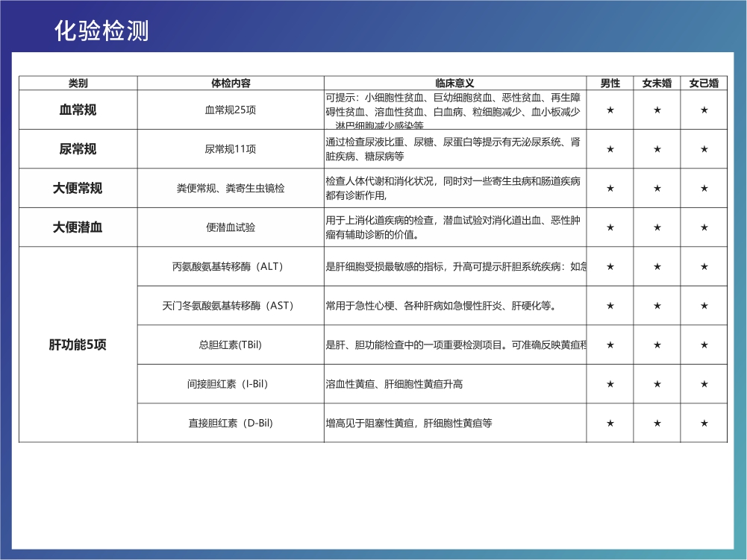Click the 丙氨酸氨基转移酶（ALT）cell
This screenshot has width=747, height=560.
pos(231,266)
